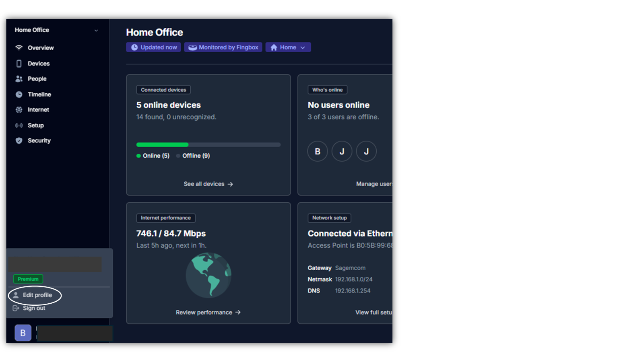Screen dimensions: 644x362
Task: Click the Overview wifi icon in sidebar
Action: click(19, 48)
